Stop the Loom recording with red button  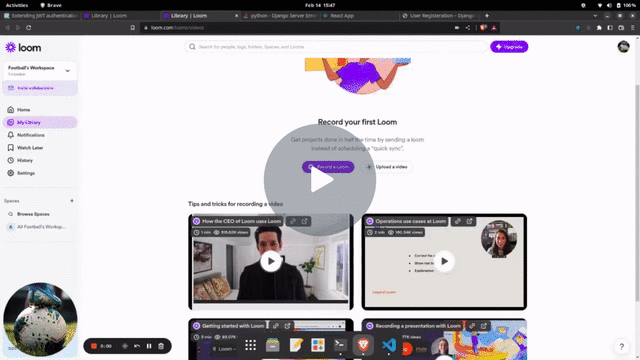coord(94,346)
